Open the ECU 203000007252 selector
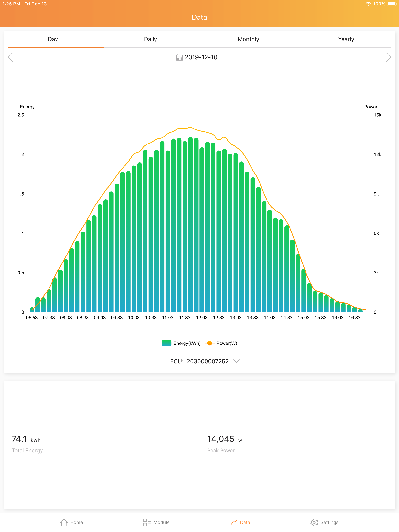399x532 pixels. tap(207, 361)
